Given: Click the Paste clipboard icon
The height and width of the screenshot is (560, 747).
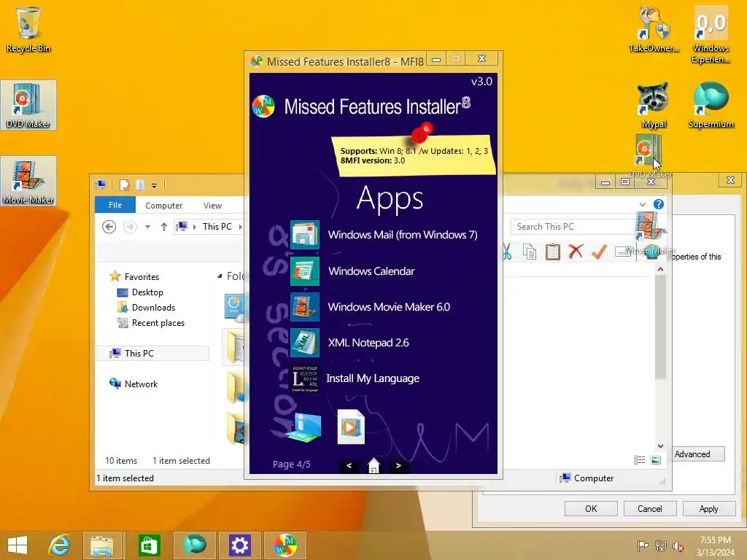Looking at the screenshot, I should (x=553, y=252).
